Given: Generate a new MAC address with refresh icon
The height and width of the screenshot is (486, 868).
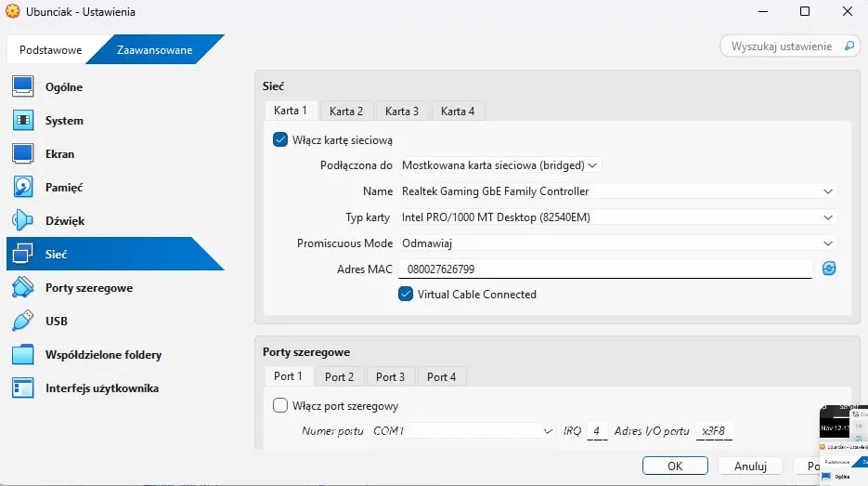Looking at the screenshot, I should coord(829,269).
